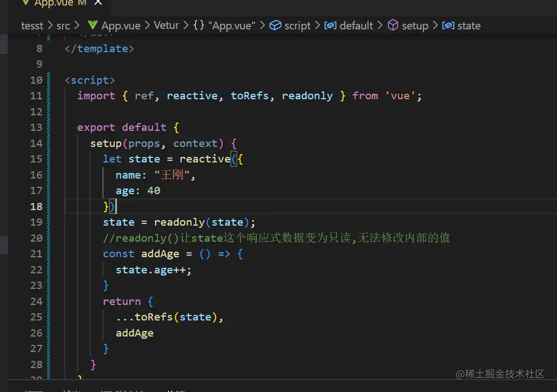Click 'addAge' on line 26

point(135,333)
